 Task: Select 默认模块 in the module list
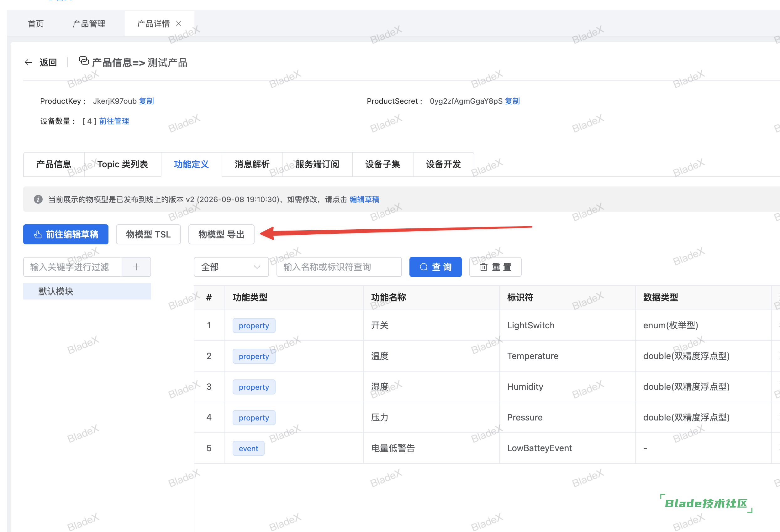pyautogui.click(x=87, y=291)
